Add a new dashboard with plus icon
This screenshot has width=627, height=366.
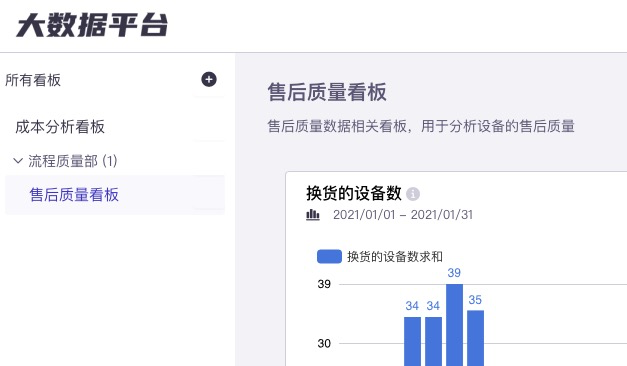click(x=209, y=79)
